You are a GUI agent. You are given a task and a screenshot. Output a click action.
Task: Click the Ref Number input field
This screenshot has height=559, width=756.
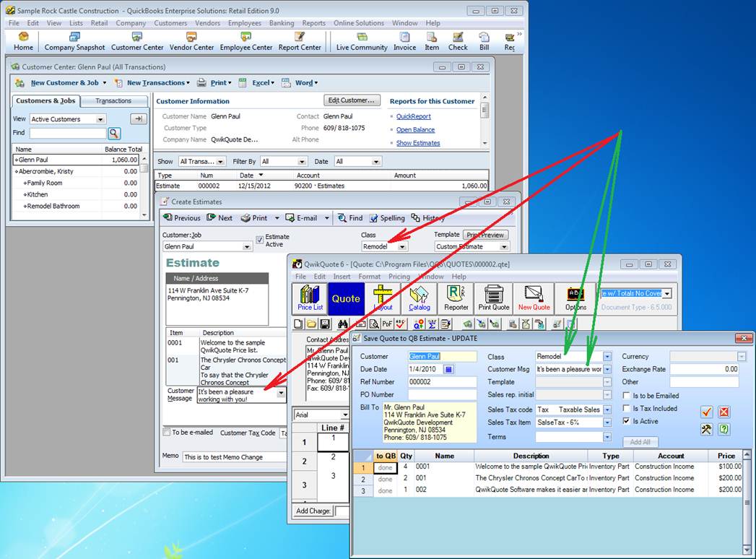pyautogui.click(x=442, y=382)
